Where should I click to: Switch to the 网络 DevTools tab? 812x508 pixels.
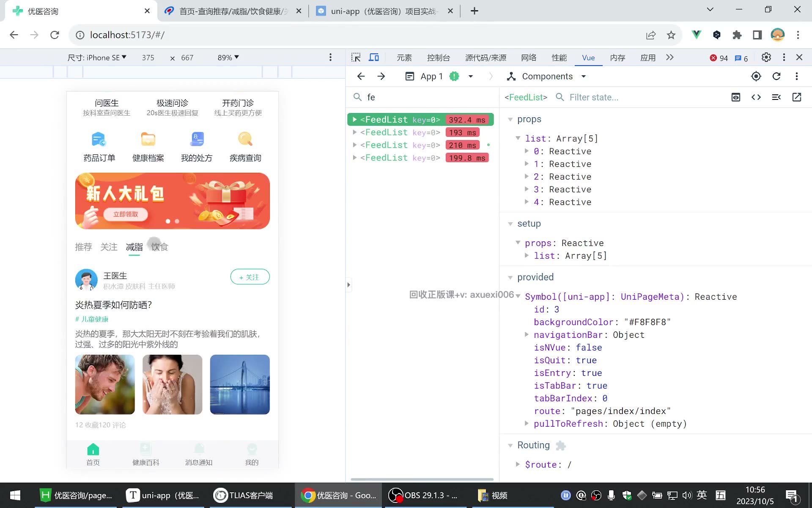529,58
